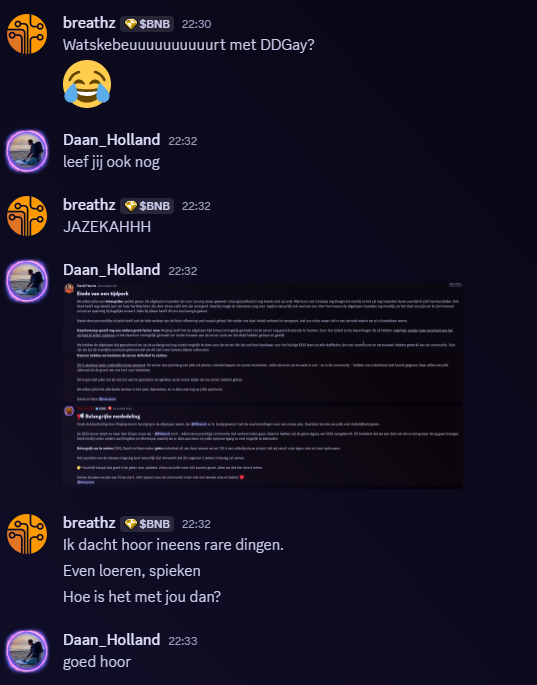537x685 pixels.
Task: Click breathz username above 'Ik dacht hoor'
Action: pos(89,522)
